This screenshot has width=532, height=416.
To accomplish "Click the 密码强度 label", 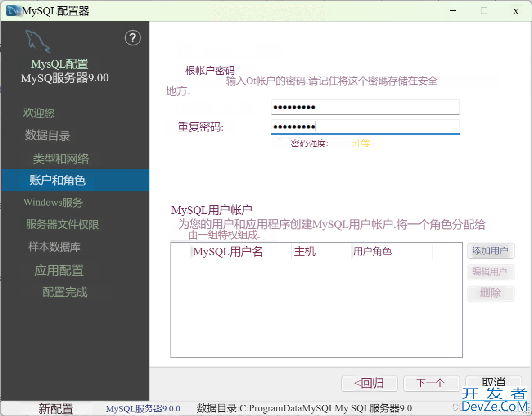I will point(309,143).
